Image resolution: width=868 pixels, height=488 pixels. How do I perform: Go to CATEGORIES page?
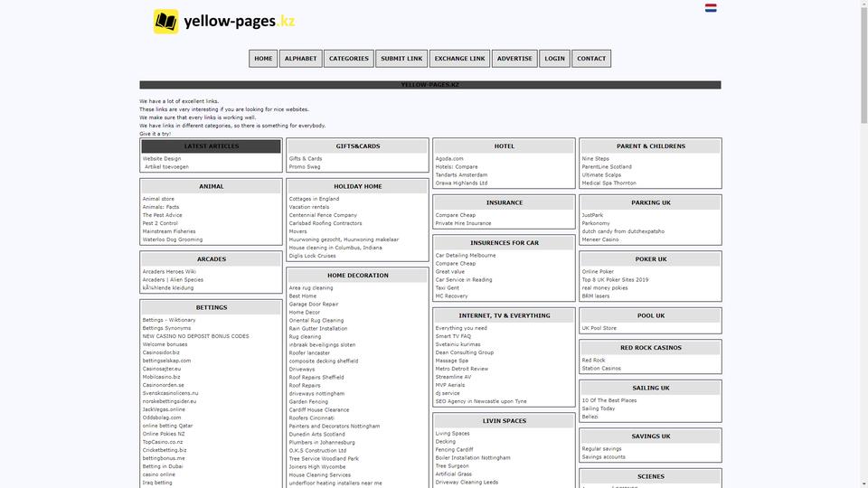tap(349, 59)
